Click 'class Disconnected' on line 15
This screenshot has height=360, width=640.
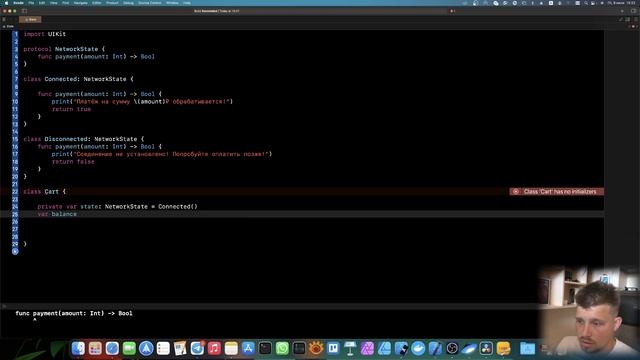tap(56, 139)
